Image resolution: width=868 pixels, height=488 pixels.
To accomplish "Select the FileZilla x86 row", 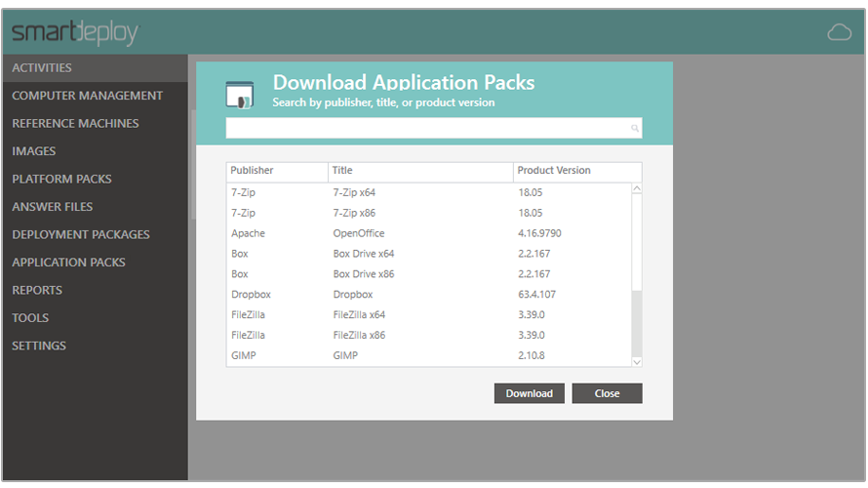I will 429,335.
